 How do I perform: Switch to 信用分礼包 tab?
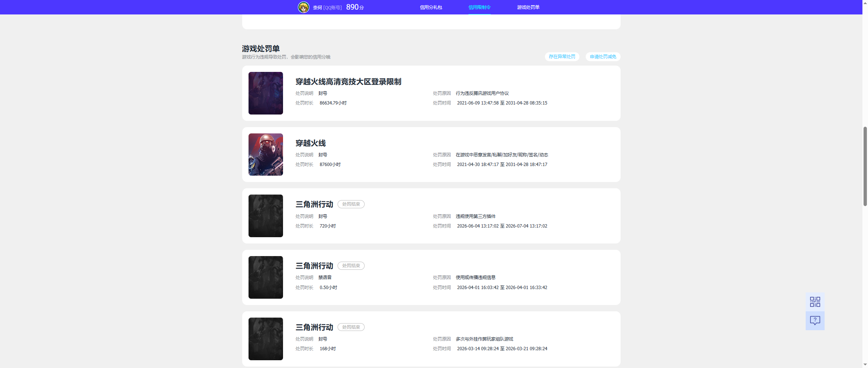tap(431, 7)
